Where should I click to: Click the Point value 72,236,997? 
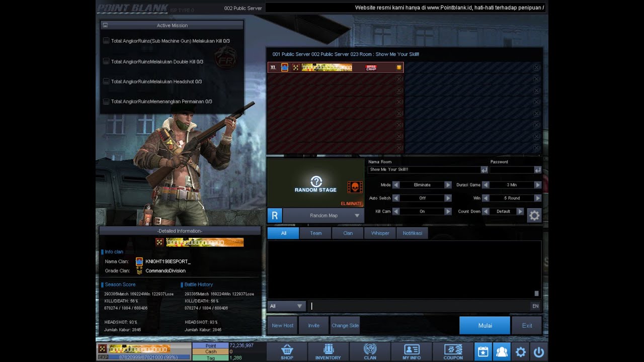pos(242,345)
